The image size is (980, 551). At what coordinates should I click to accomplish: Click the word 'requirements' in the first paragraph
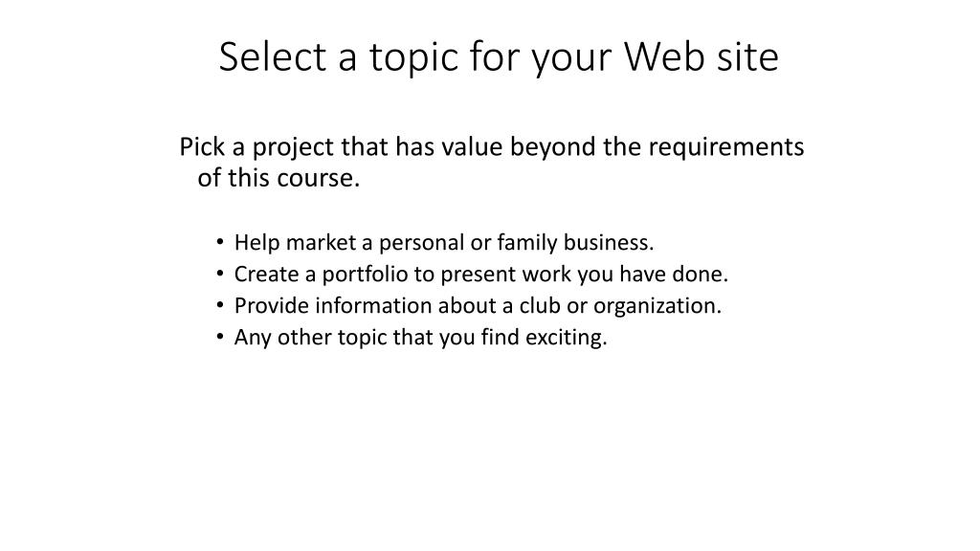(725, 148)
